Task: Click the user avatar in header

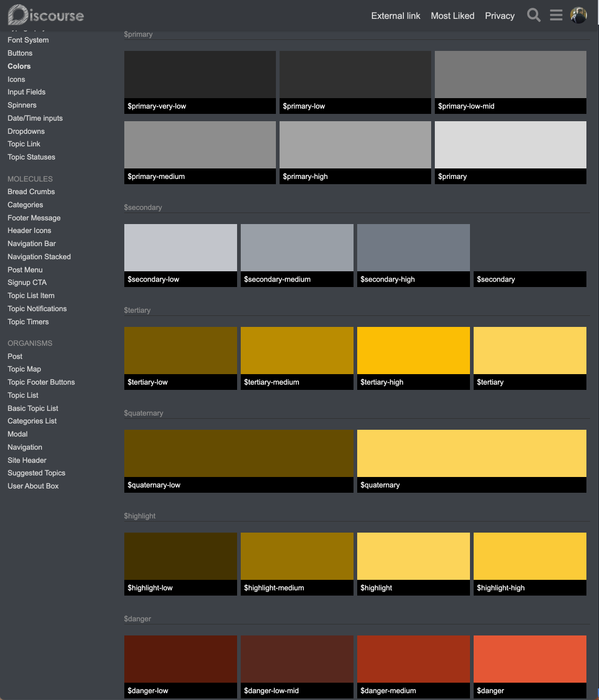Action: pyautogui.click(x=579, y=15)
